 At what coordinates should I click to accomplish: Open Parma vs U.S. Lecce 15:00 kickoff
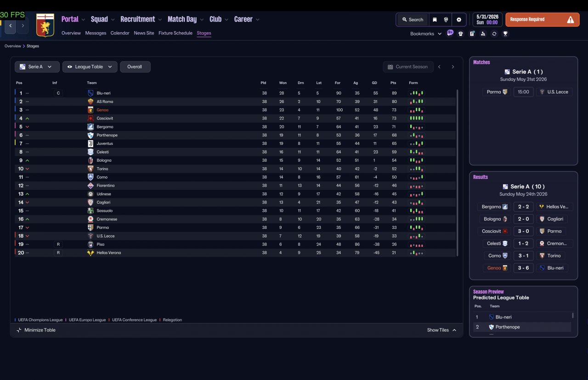[x=523, y=92]
